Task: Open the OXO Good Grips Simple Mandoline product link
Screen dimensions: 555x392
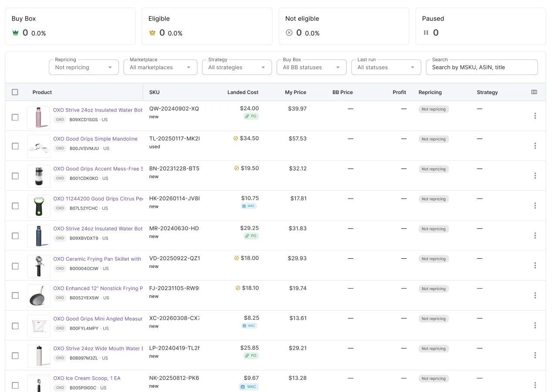Action: 95,139
